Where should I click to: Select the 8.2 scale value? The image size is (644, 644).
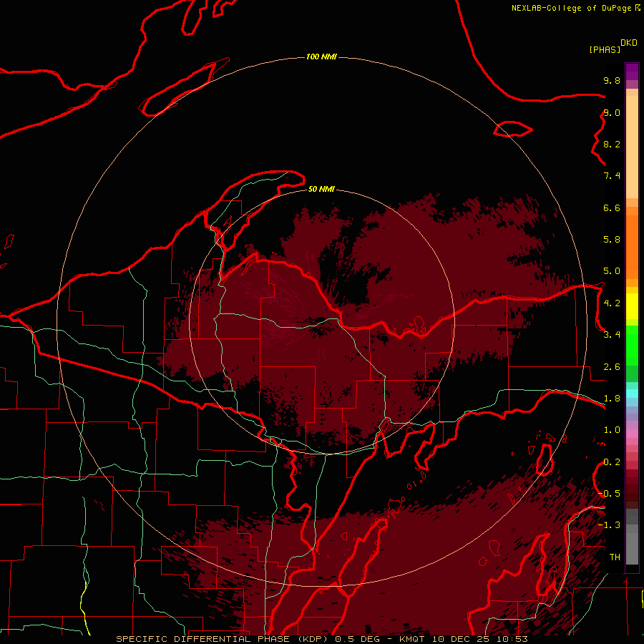(612, 144)
